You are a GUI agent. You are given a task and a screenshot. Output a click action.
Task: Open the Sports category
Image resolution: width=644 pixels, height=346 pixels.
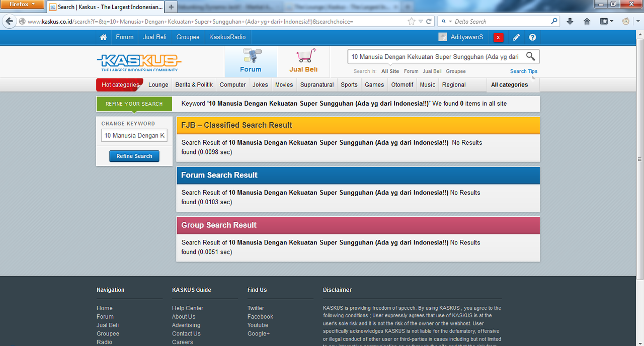pos(349,85)
